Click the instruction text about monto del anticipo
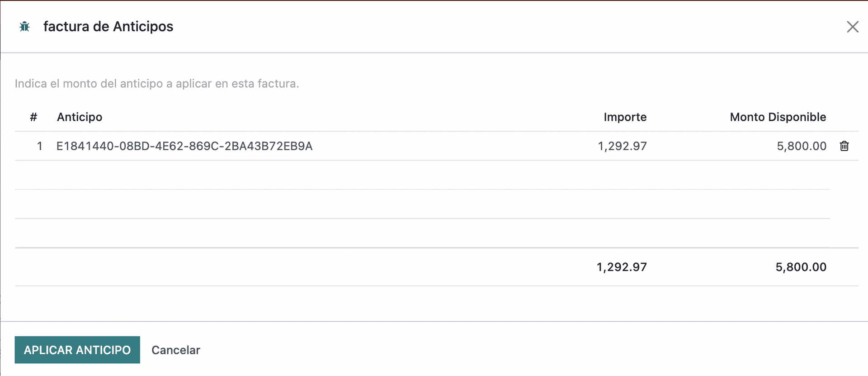 tap(157, 84)
